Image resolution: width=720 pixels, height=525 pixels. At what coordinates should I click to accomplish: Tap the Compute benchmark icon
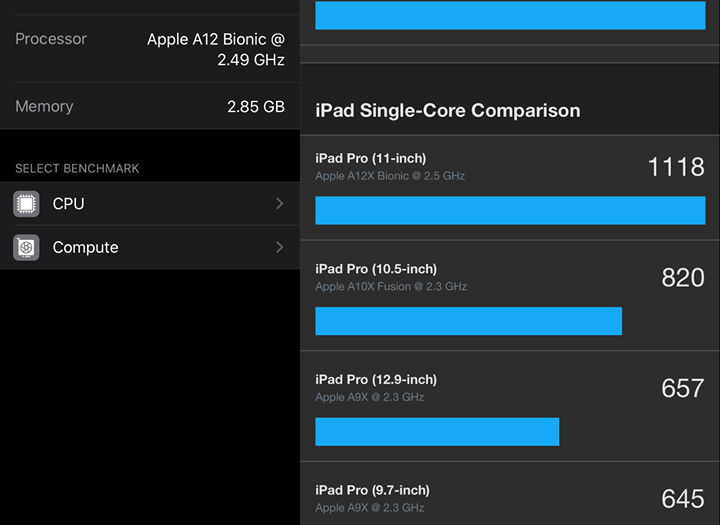pos(26,248)
